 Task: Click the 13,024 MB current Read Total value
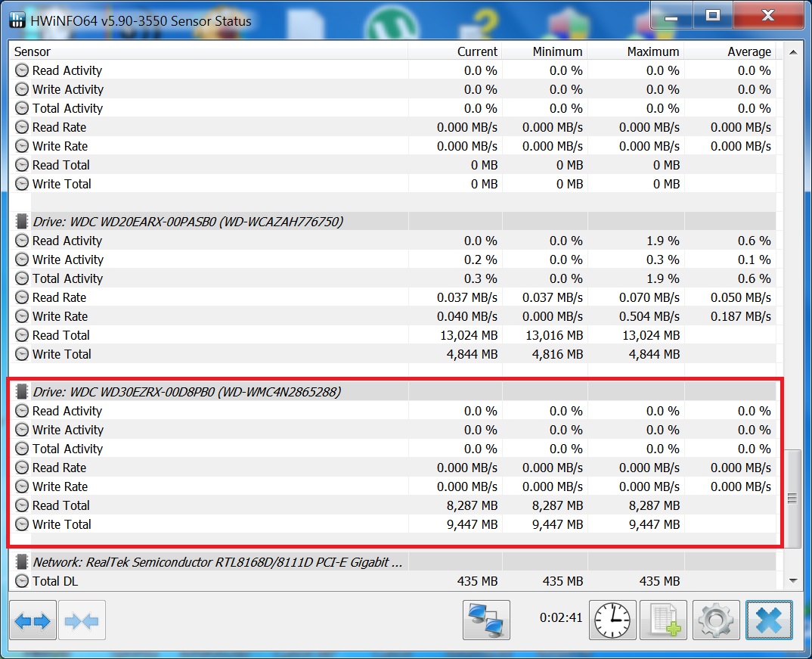pyautogui.click(x=469, y=336)
